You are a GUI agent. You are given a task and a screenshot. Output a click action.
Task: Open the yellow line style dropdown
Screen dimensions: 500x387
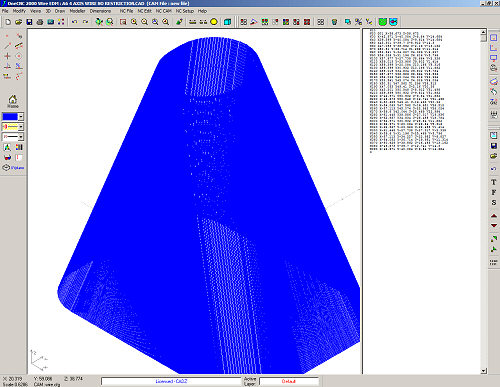coord(21,127)
